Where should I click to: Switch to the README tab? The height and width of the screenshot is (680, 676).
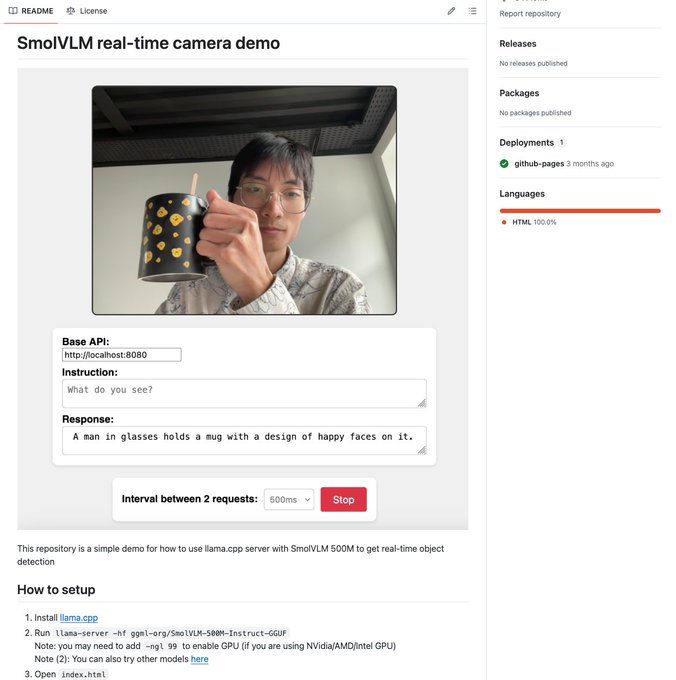31,11
